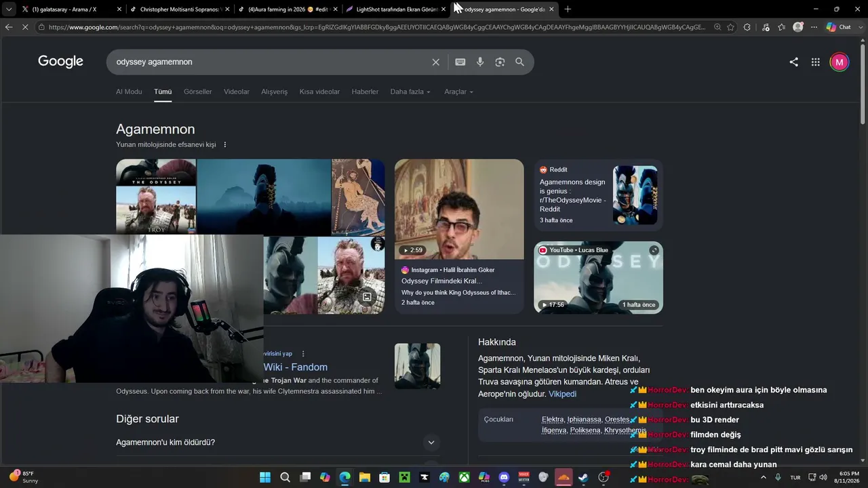
Task: Open File Explorer from the taskbar
Action: click(x=364, y=477)
